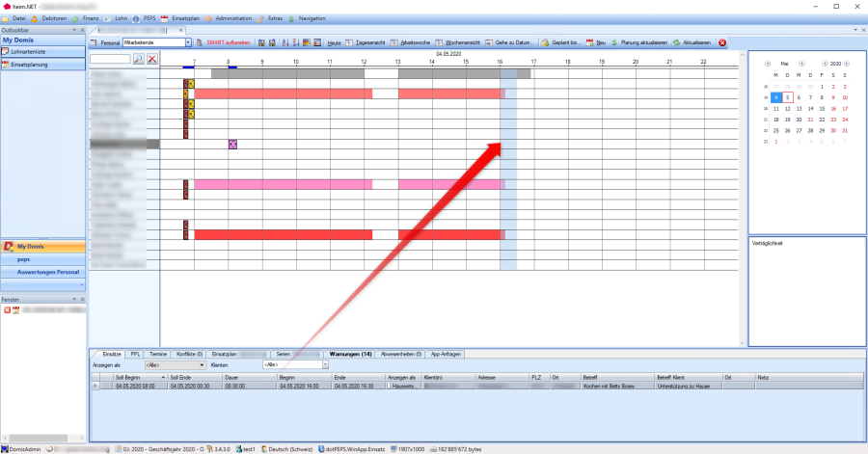Go to previous year before 2020
The height and width of the screenshot is (454, 868).
[x=825, y=64]
